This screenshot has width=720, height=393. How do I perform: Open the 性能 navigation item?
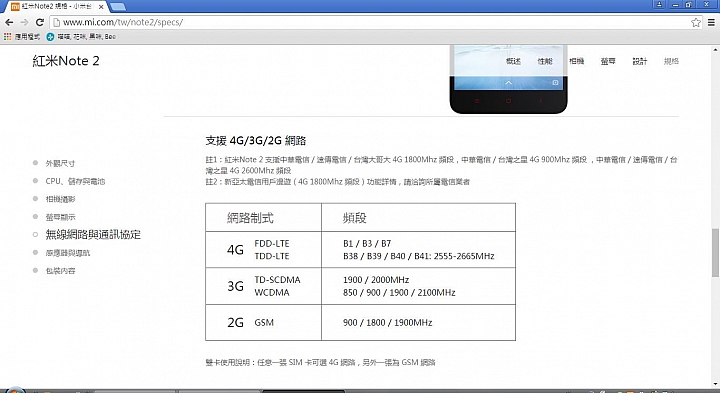pos(545,61)
